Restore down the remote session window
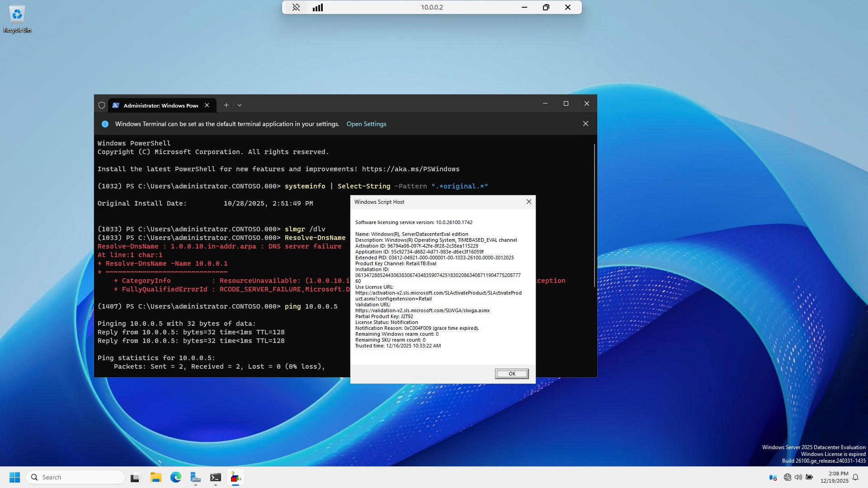Image resolution: width=868 pixels, height=488 pixels. [x=546, y=7]
